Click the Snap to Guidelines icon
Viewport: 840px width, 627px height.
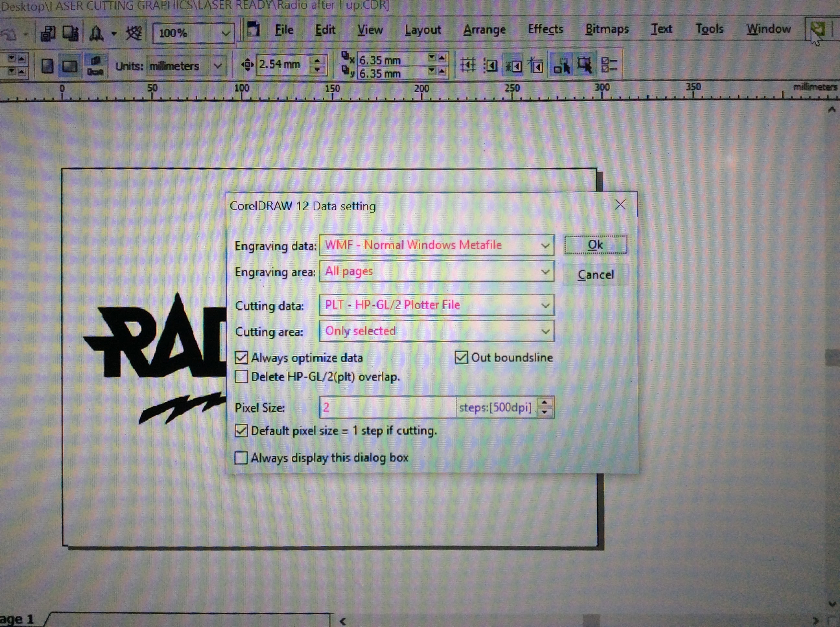click(490, 66)
